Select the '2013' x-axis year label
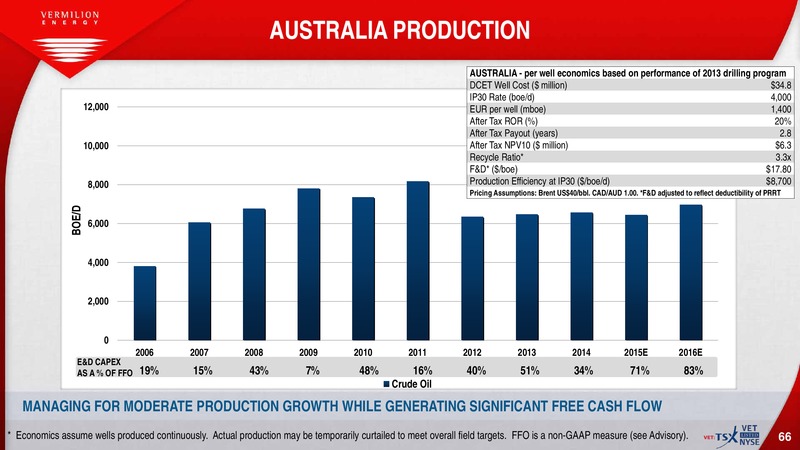 tap(527, 353)
